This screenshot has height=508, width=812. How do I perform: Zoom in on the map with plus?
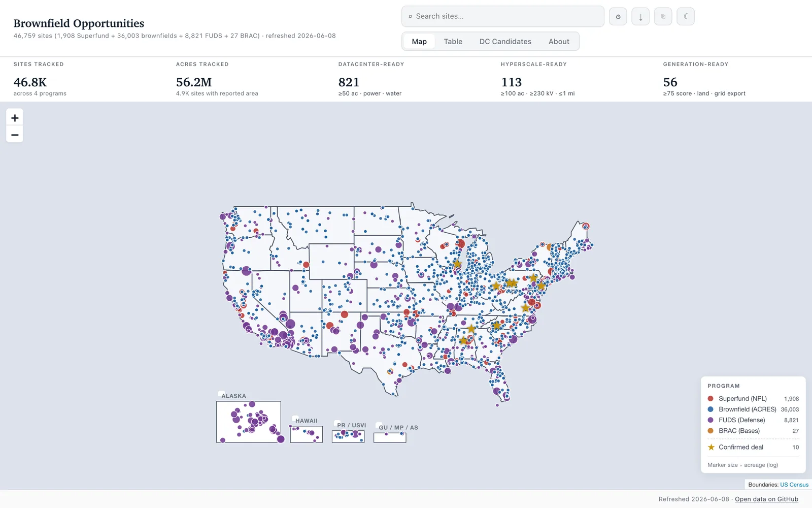(15, 118)
